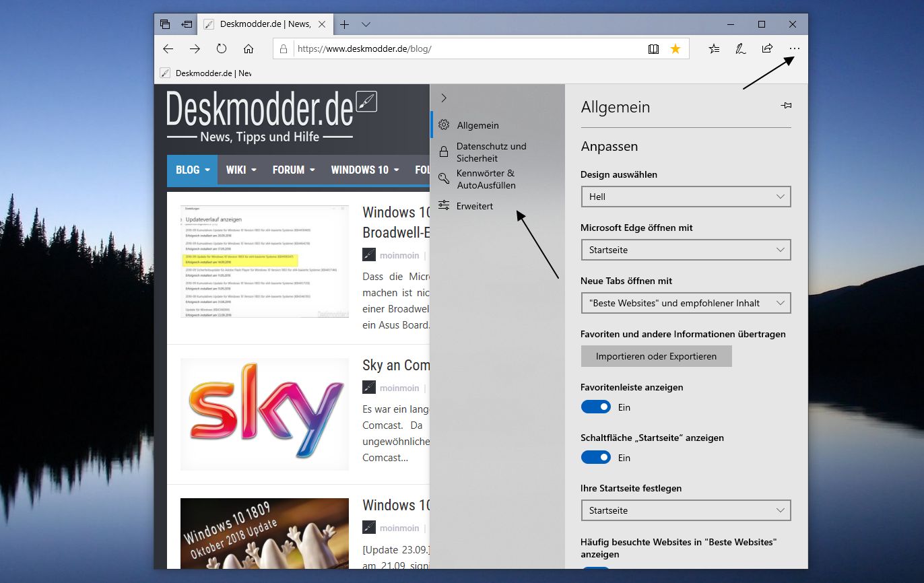This screenshot has height=583, width=924.
Task: Open the Updateverlauf article thumbnail
Action: click(x=265, y=261)
